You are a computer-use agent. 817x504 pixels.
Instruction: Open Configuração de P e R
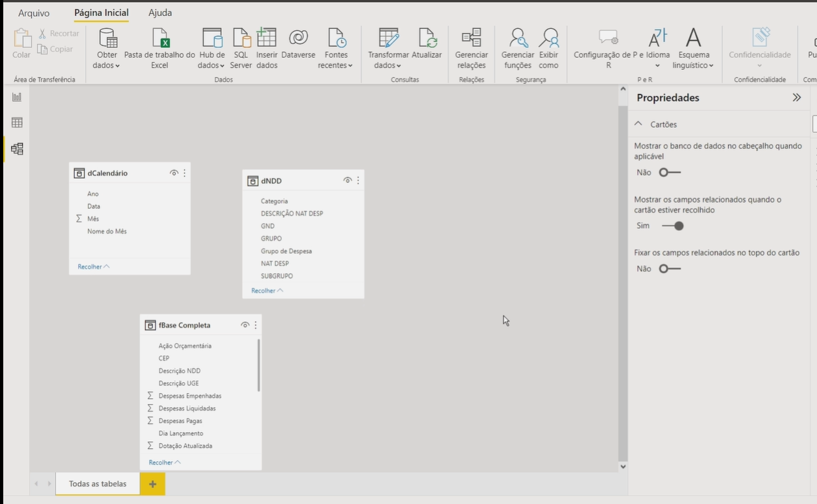tap(609, 48)
